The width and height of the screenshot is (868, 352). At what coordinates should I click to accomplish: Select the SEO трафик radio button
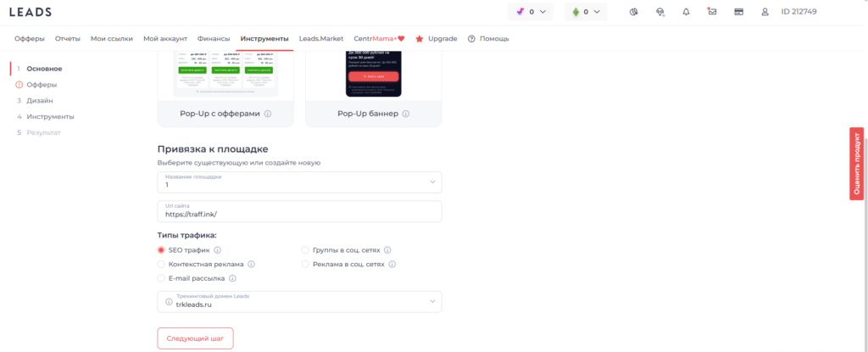click(x=161, y=250)
